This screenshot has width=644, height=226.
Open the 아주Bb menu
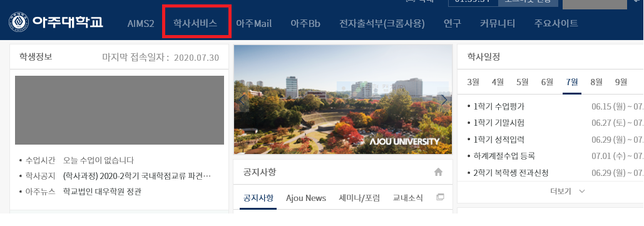pyautogui.click(x=305, y=23)
